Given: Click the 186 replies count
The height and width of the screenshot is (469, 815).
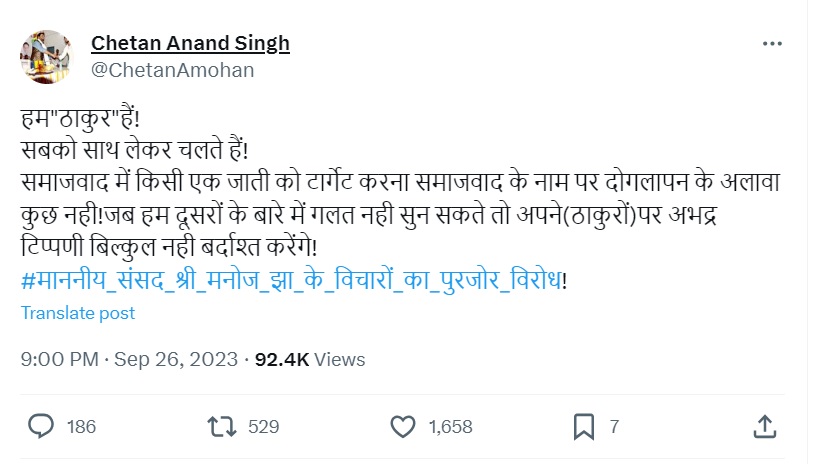Looking at the screenshot, I should pos(81,427).
